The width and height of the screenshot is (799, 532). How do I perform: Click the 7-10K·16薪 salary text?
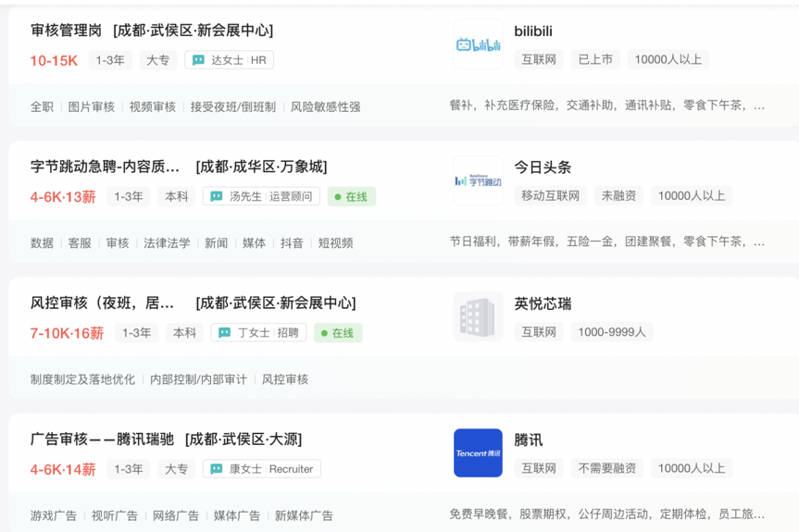point(68,333)
